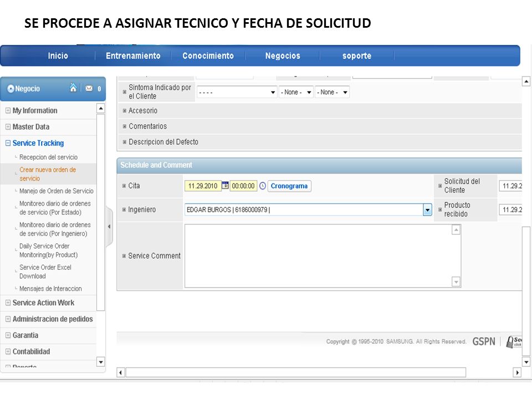Click the main panel scroll up arrow

point(526,81)
